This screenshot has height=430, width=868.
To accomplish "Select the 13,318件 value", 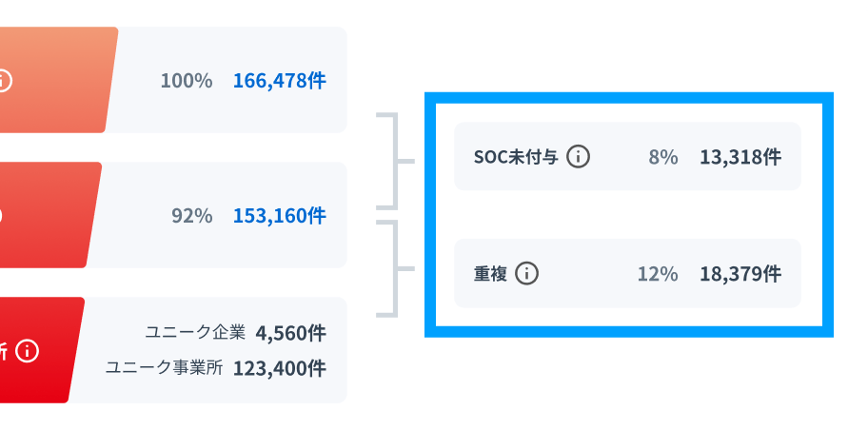I will pyautogui.click(x=740, y=157).
